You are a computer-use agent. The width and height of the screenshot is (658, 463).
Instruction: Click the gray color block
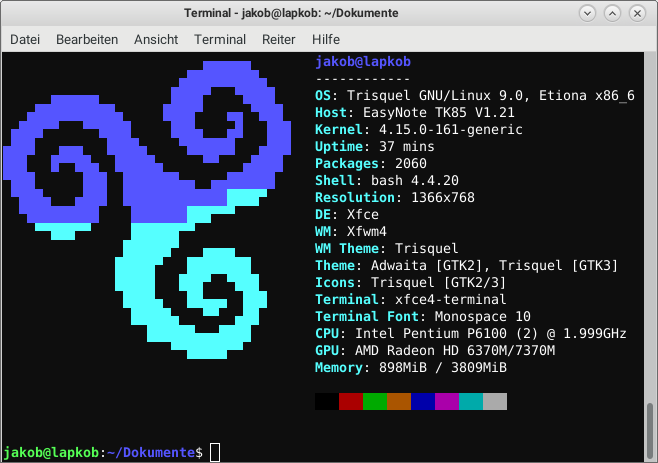point(495,401)
